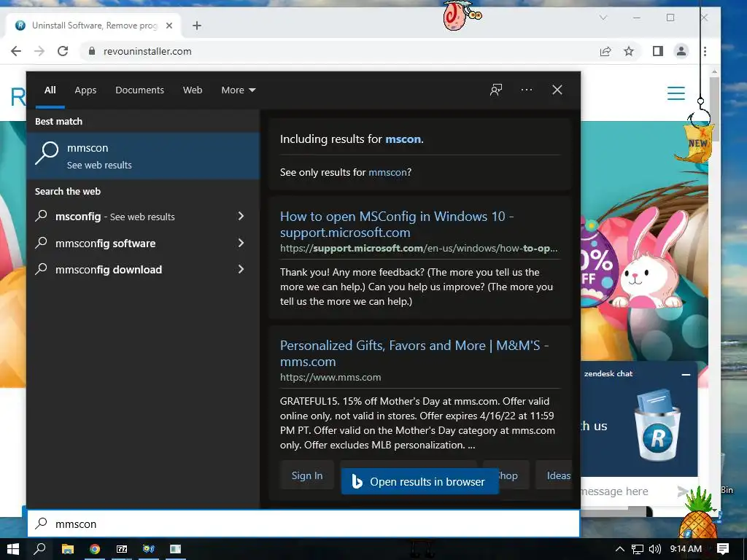Click the mmscon only results link
This screenshot has width=747, height=560.
point(387,172)
